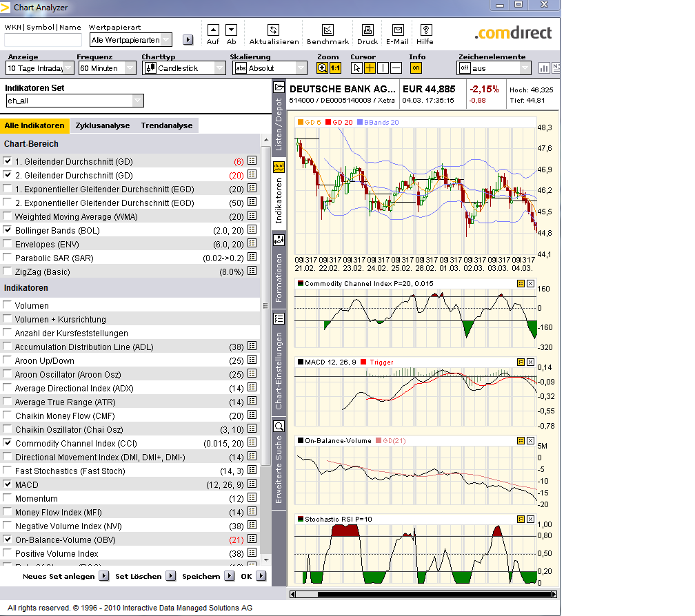Select the crosshair cursor mode
Screen dimensions: 695x616
point(370,68)
